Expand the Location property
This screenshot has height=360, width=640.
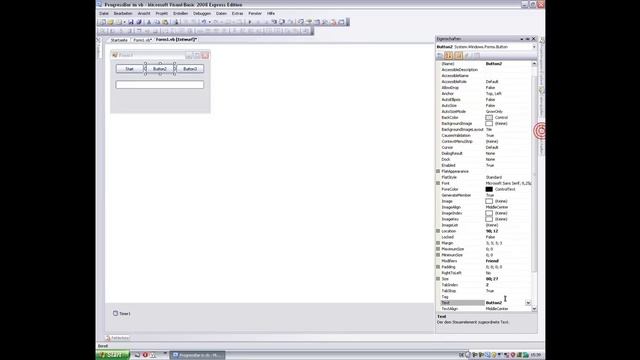coord(438,231)
